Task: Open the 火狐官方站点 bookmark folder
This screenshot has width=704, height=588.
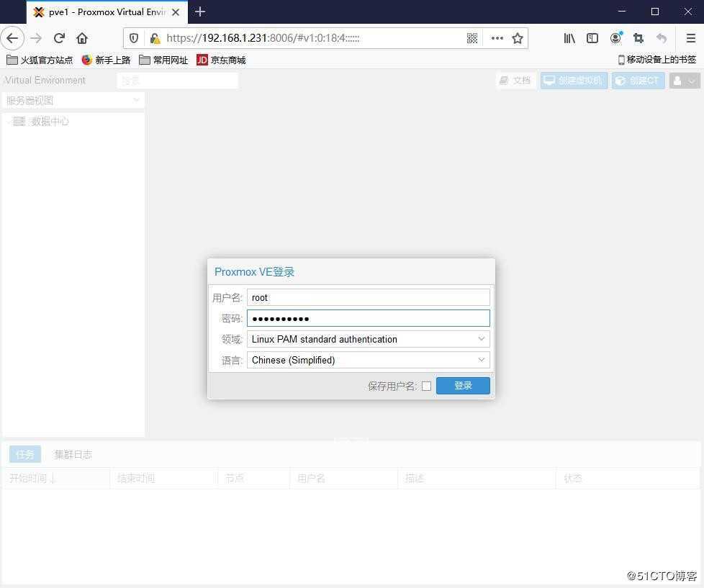Action: [x=40, y=60]
